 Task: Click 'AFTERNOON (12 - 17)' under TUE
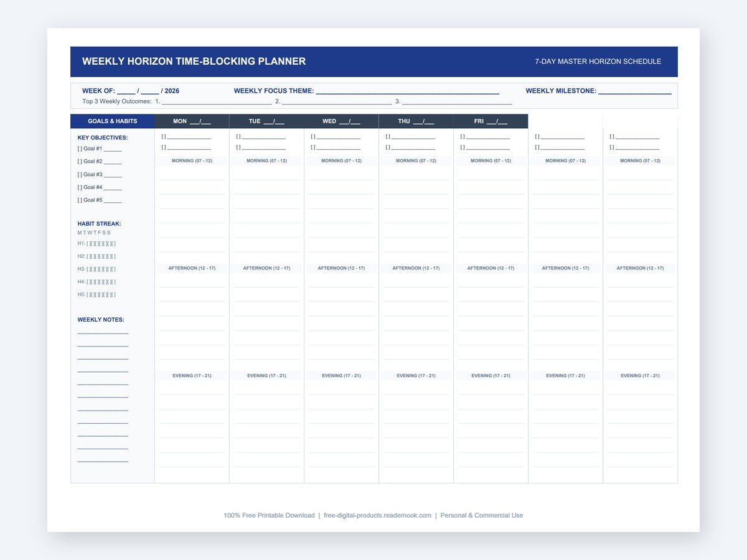[x=266, y=268]
